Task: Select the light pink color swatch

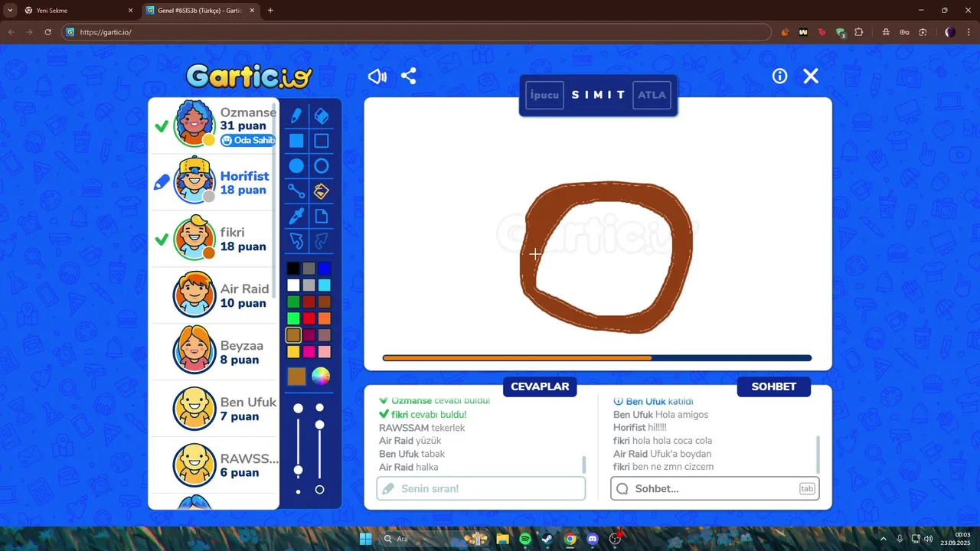Action: pyautogui.click(x=325, y=352)
